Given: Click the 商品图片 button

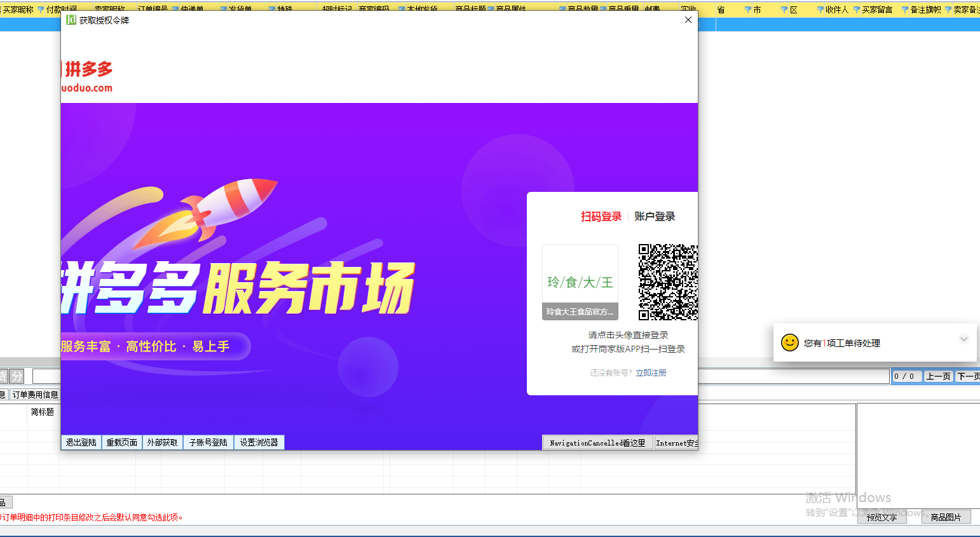Looking at the screenshot, I should click(x=946, y=517).
